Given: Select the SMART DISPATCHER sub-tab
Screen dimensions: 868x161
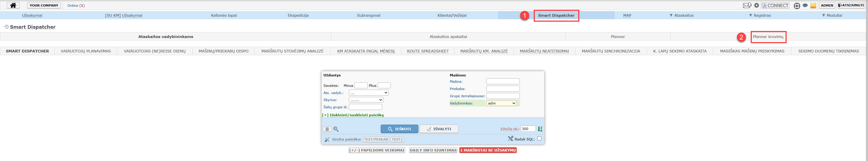Looking at the screenshot, I should coord(27,51).
